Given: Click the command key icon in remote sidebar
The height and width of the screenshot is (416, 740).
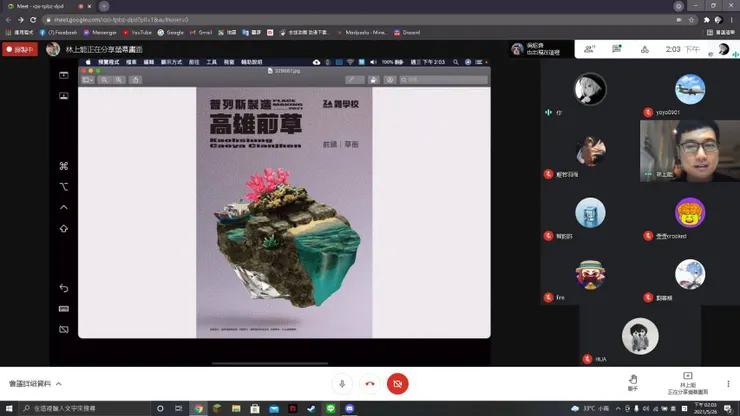Looking at the screenshot, I should tap(64, 166).
